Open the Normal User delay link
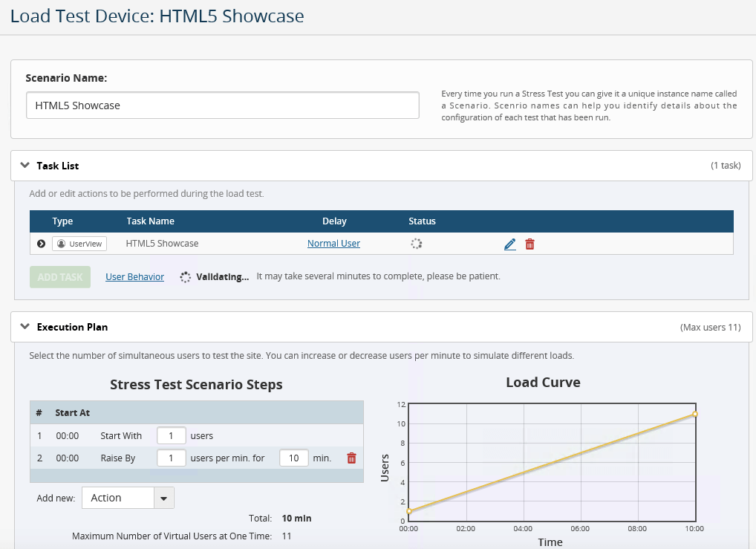The height and width of the screenshot is (549, 756). (333, 244)
